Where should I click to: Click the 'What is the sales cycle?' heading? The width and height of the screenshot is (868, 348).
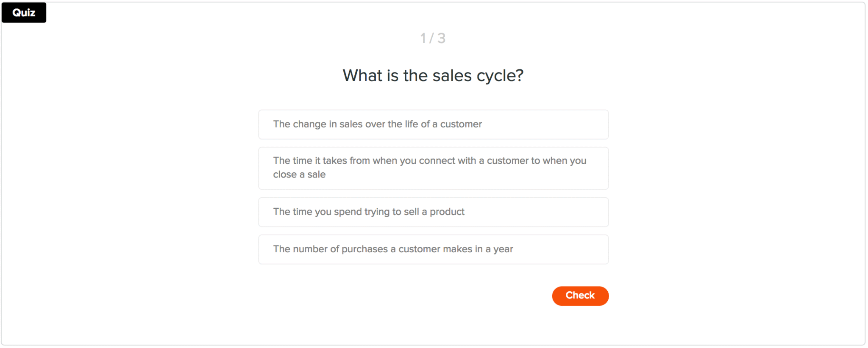[x=433, y=76]
